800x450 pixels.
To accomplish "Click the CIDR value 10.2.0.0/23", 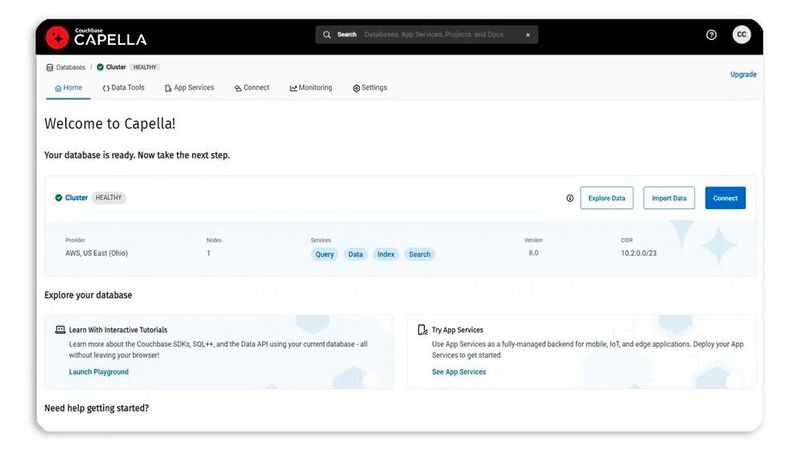I will tap(639, 253).
